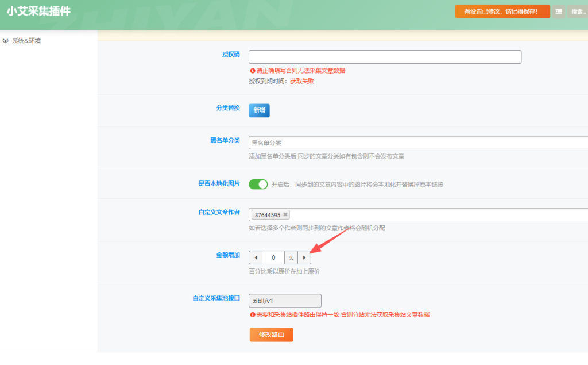Click the icon beside 系统&环境
Image resolution: width=588 pixels, height=365 pixels.
tap(6, 41)
